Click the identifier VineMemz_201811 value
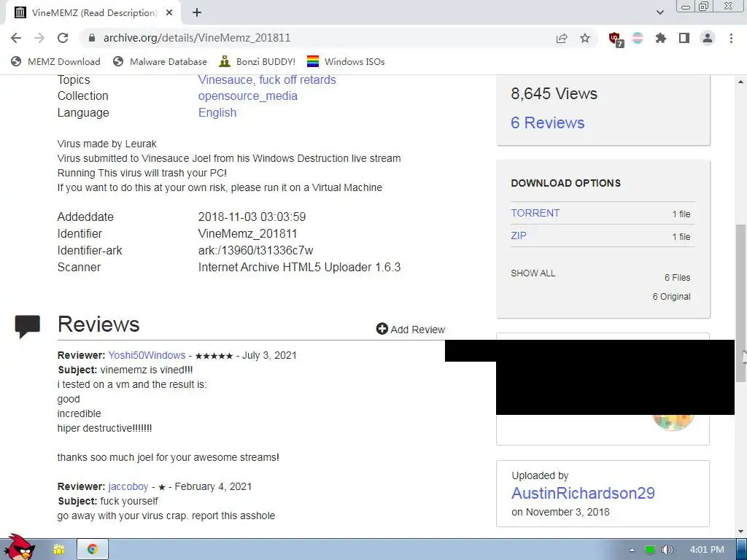Image resolution: width=747 pixels, height=560 pixels. [x=248, y=234]
